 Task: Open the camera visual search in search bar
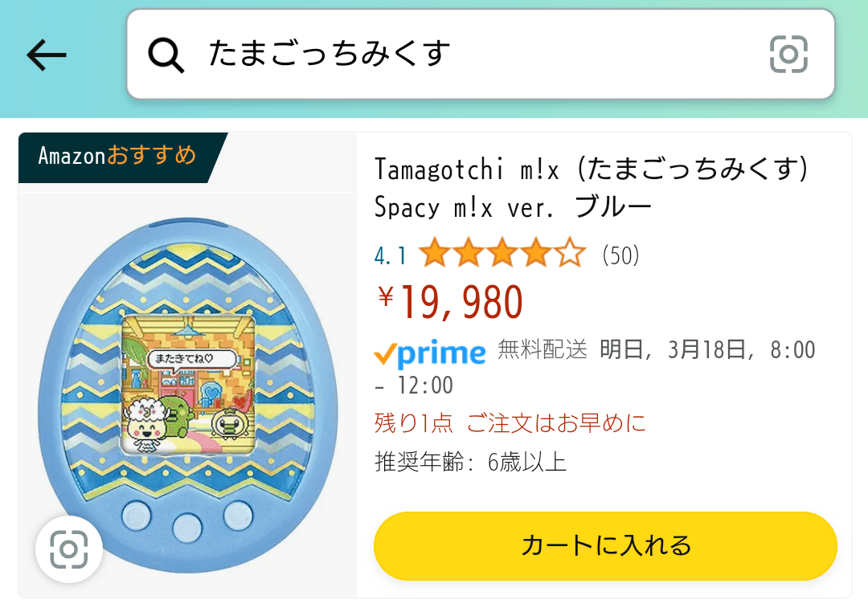click(788, 54)
